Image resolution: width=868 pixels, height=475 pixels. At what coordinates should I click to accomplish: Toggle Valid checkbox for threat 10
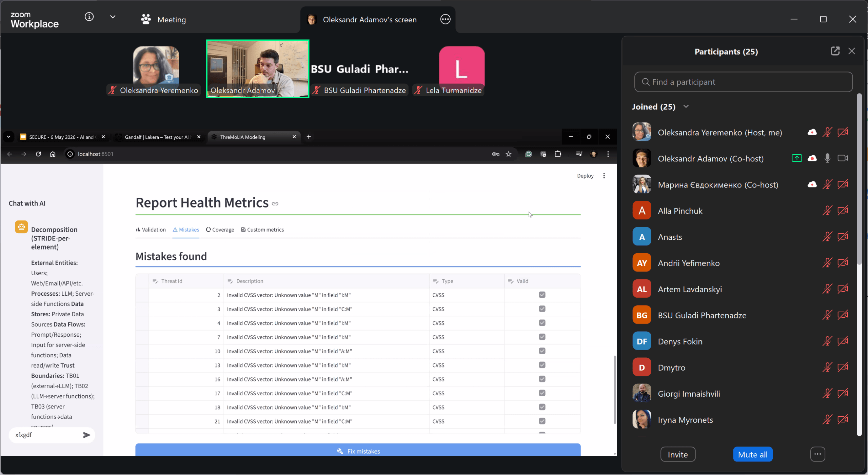[x=542, y=351]
